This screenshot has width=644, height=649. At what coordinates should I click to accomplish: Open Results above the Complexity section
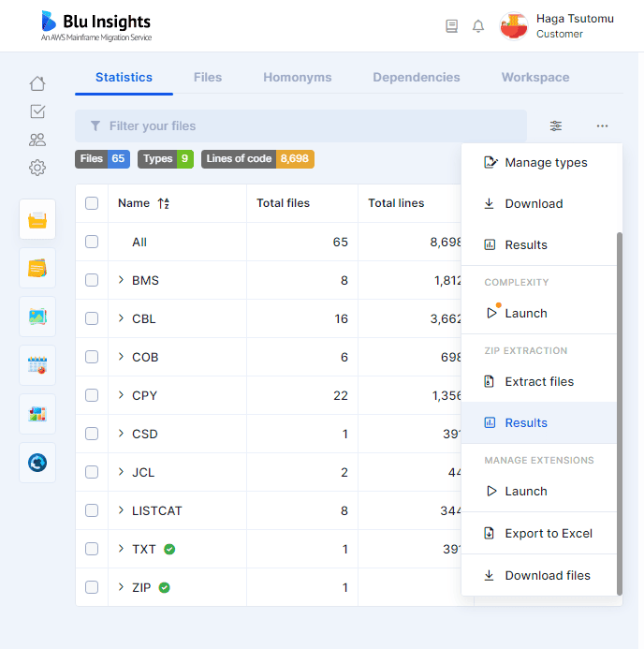point(539,245)
